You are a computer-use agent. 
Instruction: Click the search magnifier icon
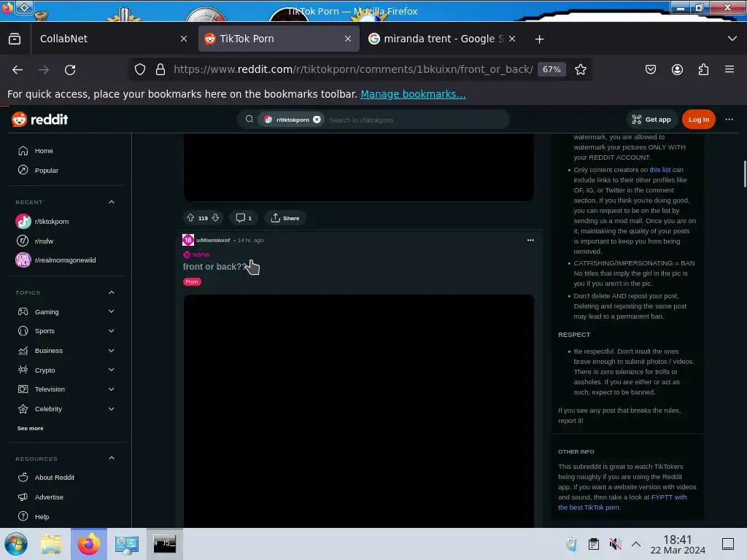(x=249, y=120)
